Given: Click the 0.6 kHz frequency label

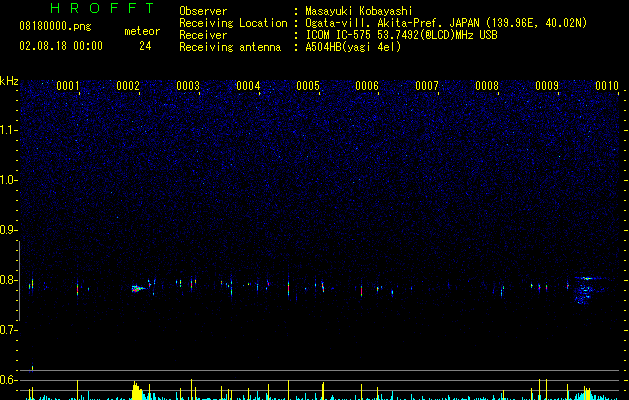Looking at the screenshot, I should (8, 380).
